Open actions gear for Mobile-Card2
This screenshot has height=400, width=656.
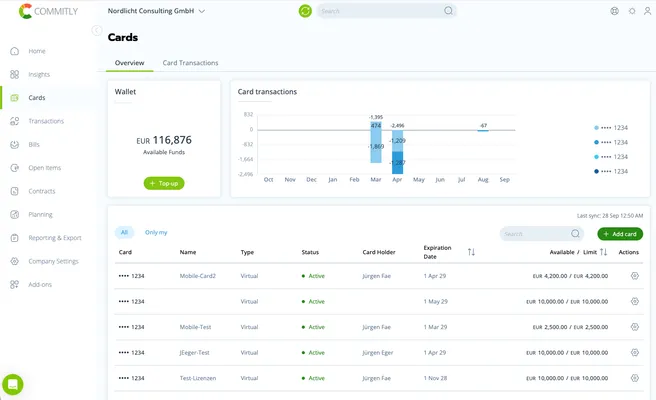(635, 276)
